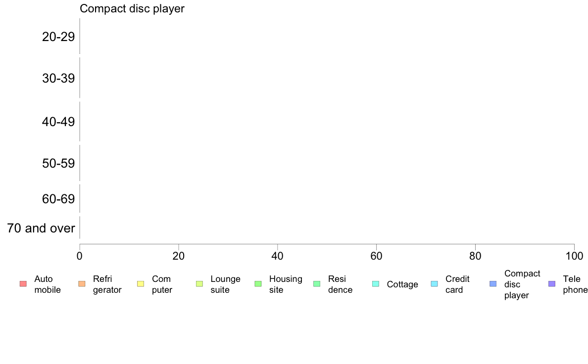The height and width of the screenshot is (364, 588).
Task: Click the purple Telephone legend swatch
Action: coord(552,284)
